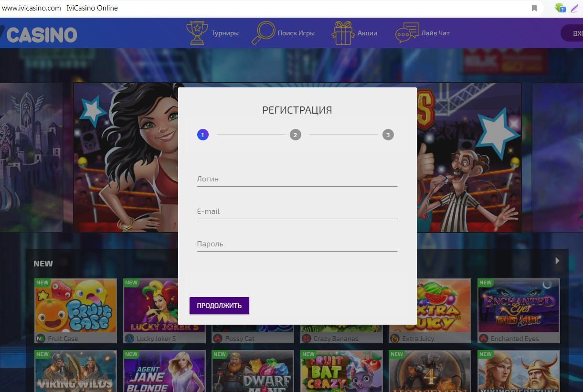Click the purple feather extension icon
This screenshot has height=392, width=583.
574,8
